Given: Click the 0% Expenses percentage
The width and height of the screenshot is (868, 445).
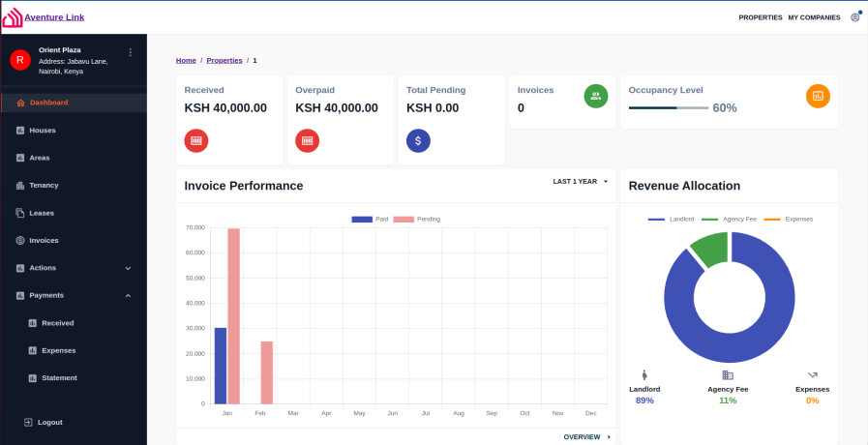Looking at the screenshot, I should tap(812, 400).
